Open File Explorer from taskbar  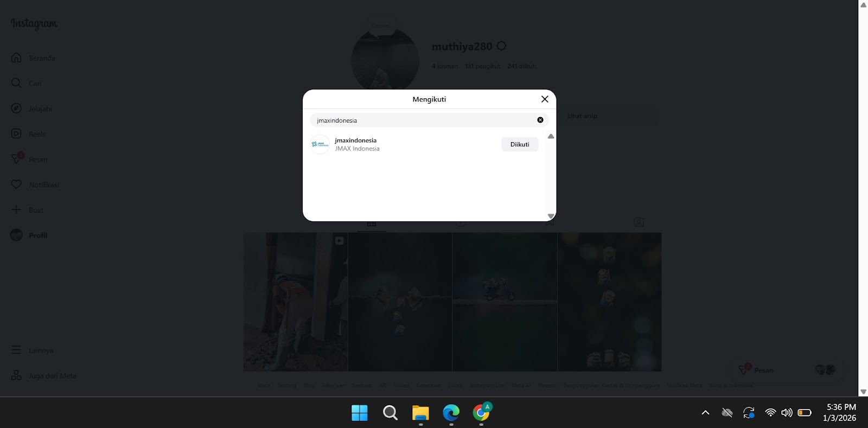420,413
